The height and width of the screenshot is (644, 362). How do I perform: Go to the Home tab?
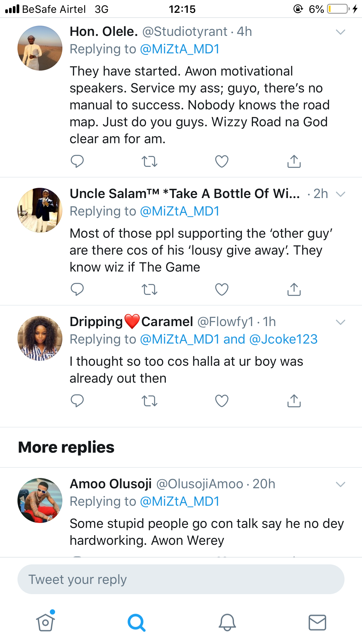tap(45, 622)
